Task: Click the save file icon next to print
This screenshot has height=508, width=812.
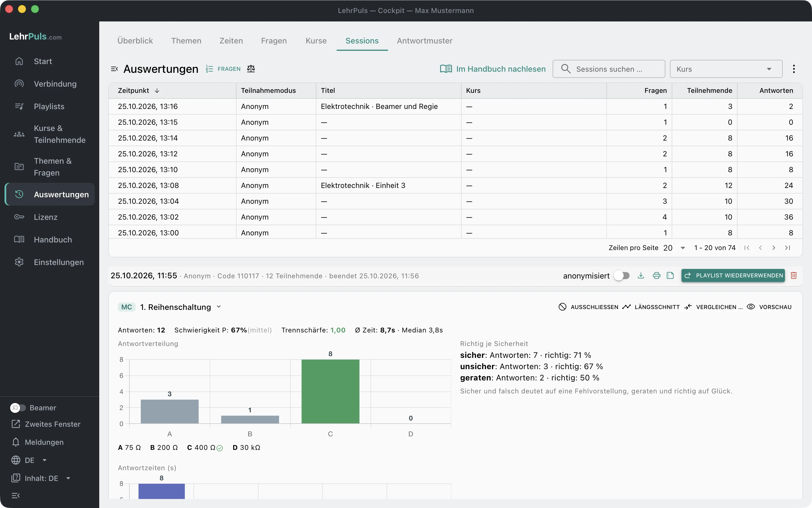Action: click(x=670, y=275)
